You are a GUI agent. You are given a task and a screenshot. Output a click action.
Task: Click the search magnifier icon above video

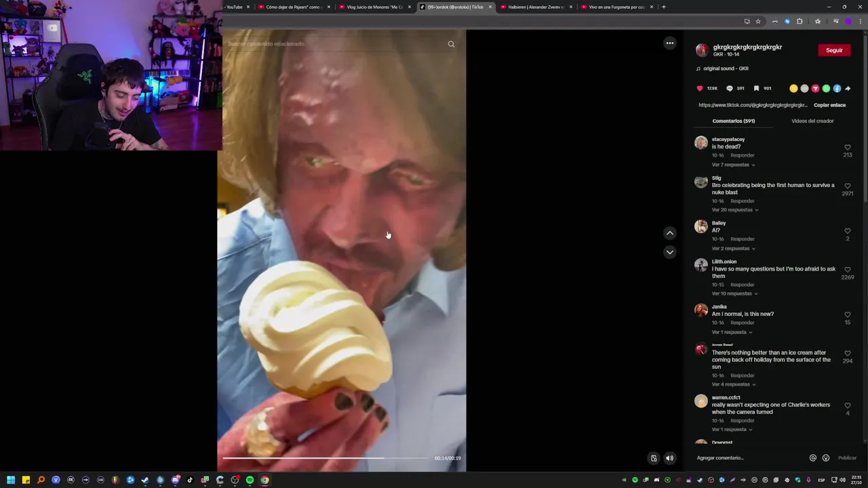pyautogui.click(x=451, y=44)
